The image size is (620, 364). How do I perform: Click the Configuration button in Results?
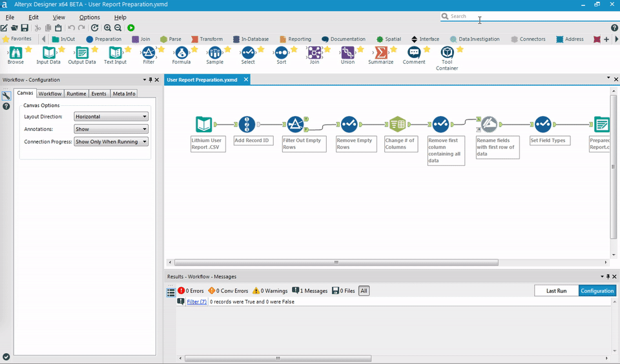[x=597, y=291]
